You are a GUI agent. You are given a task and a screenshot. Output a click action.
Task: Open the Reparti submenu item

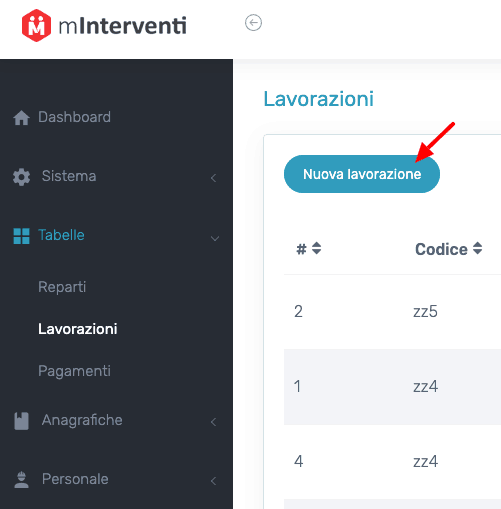(x=62, y=287)
